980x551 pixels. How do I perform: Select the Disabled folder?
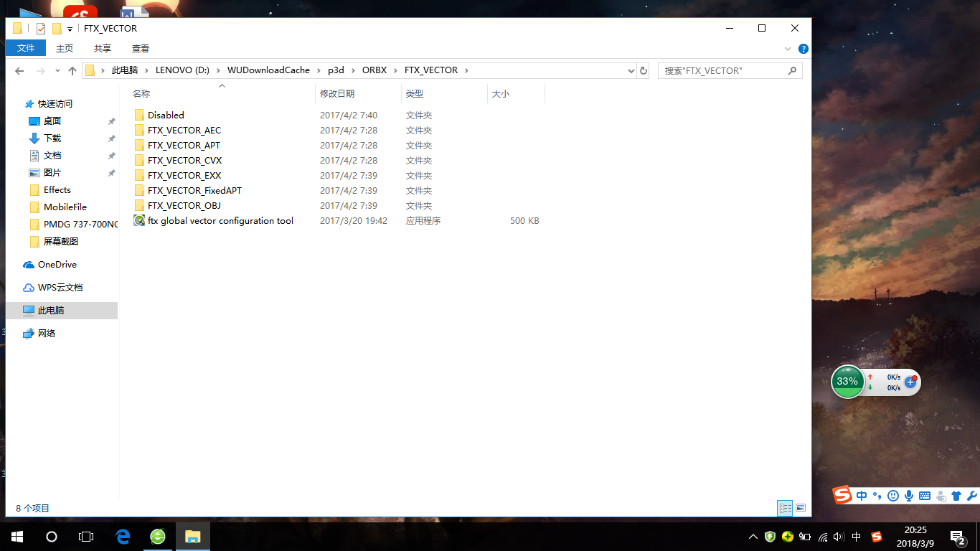[x=166, y=115]
